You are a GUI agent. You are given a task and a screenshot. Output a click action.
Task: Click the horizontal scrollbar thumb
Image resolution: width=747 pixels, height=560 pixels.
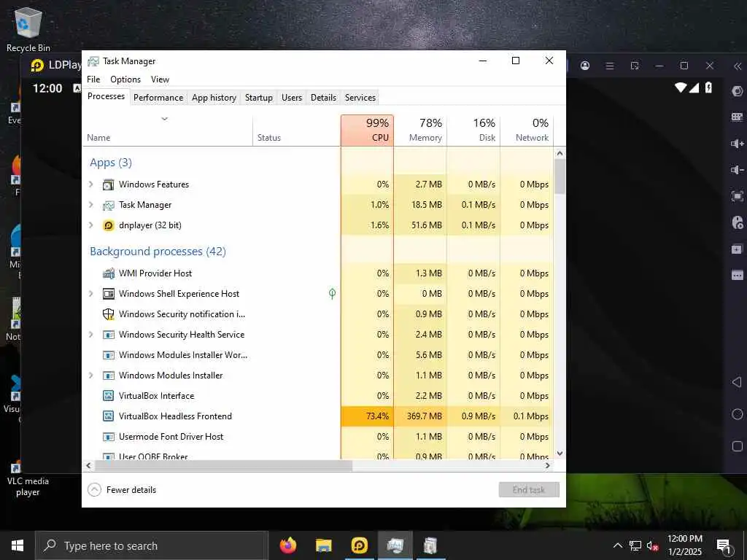pos(223,465)
